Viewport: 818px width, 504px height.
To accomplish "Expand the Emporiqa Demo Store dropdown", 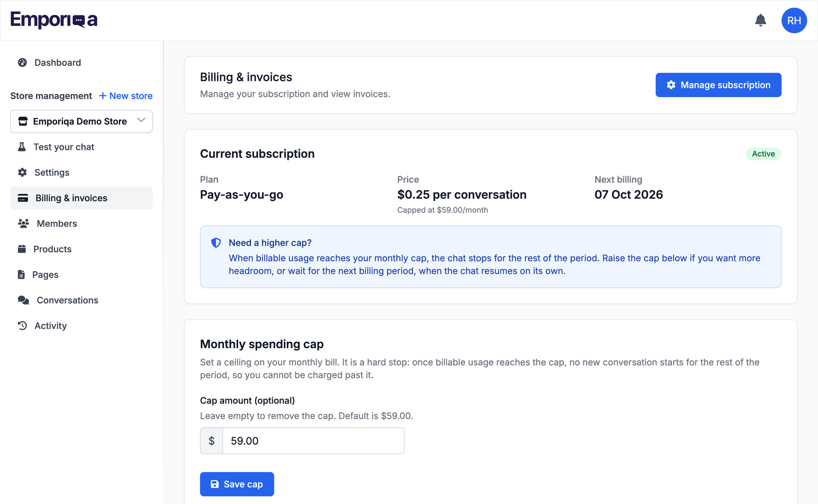I will click(81, 121).
